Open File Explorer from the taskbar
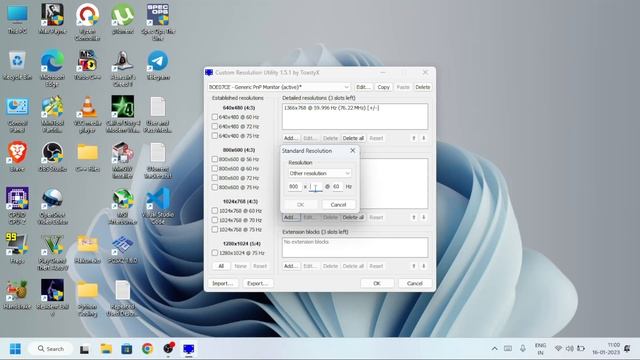The height and width of the screenshot is (360, 640). tap(106, 349)
